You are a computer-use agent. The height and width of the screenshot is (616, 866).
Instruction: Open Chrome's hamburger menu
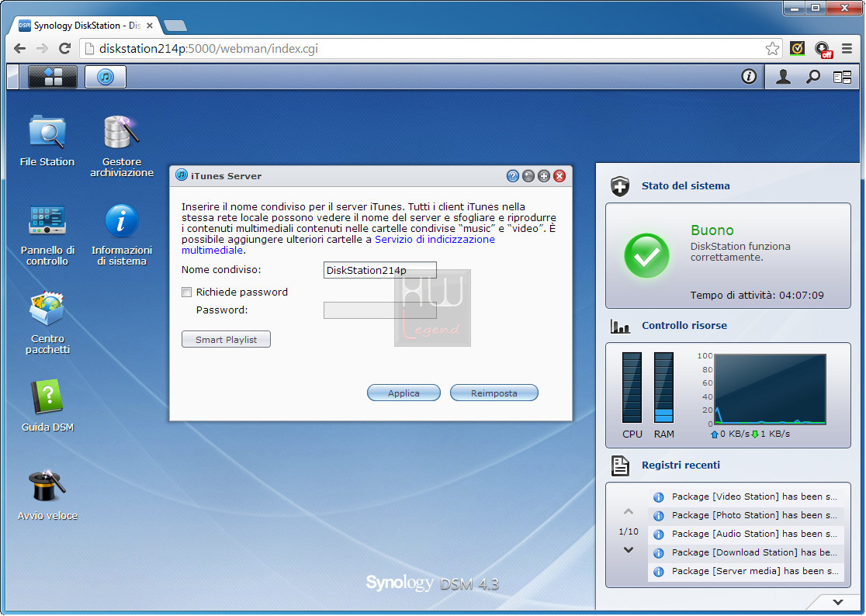tap(847, 49)
